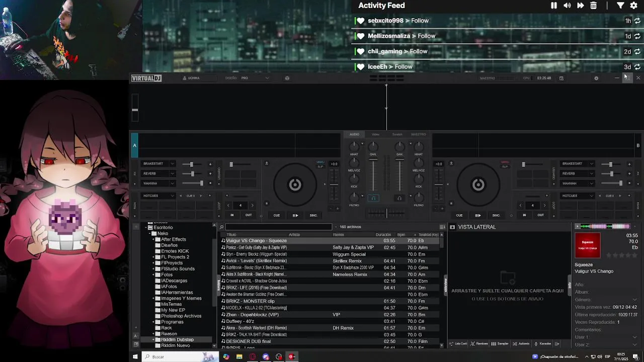This screenshot has height=362, width=644.
Task: Click deck A volume fader
Action: tap(373, 175)
